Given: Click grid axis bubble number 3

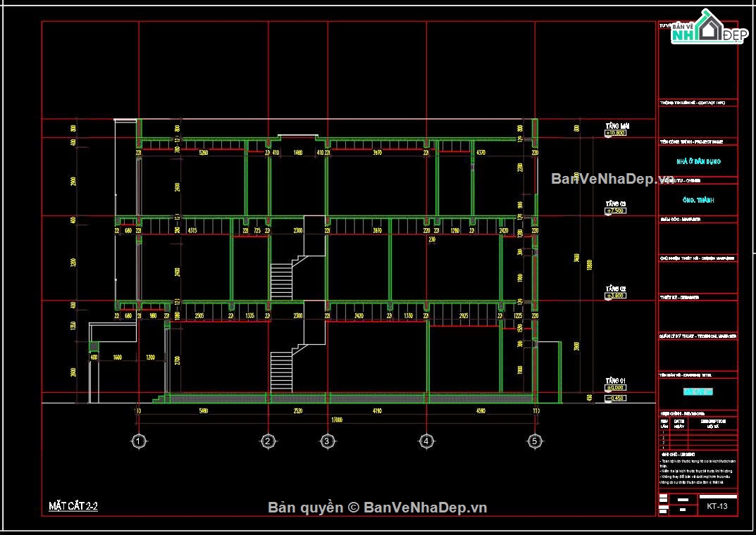Looking at the screenshot, I should [326, 441].
